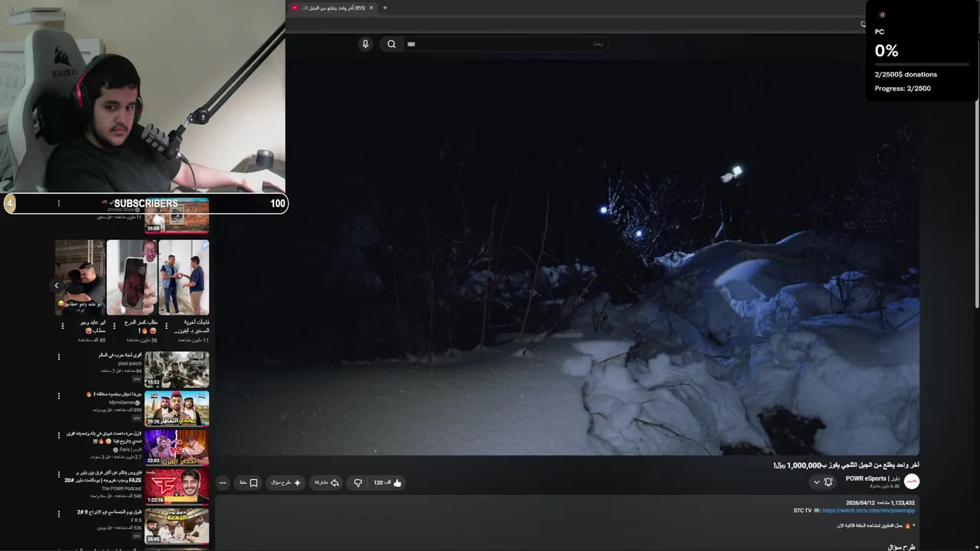Click the POWR eSports channel name
The height and width of the screenshot is (551, 980).
coord(873,478)
